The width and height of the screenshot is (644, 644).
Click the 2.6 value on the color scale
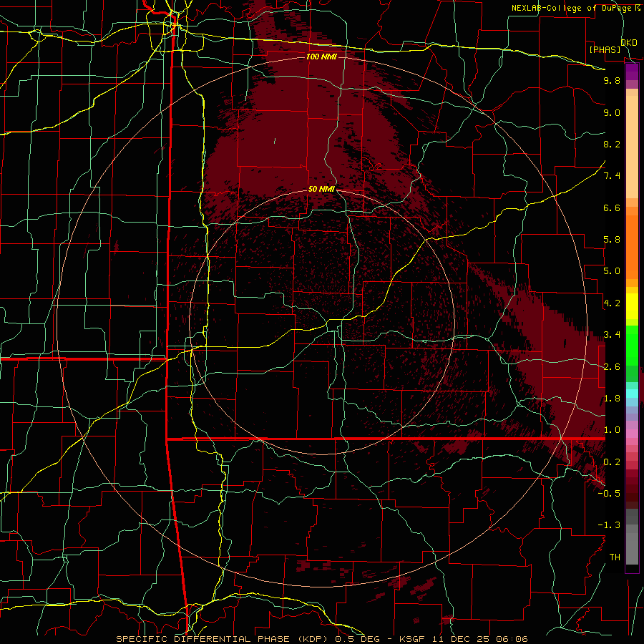[x=612, y=367]
